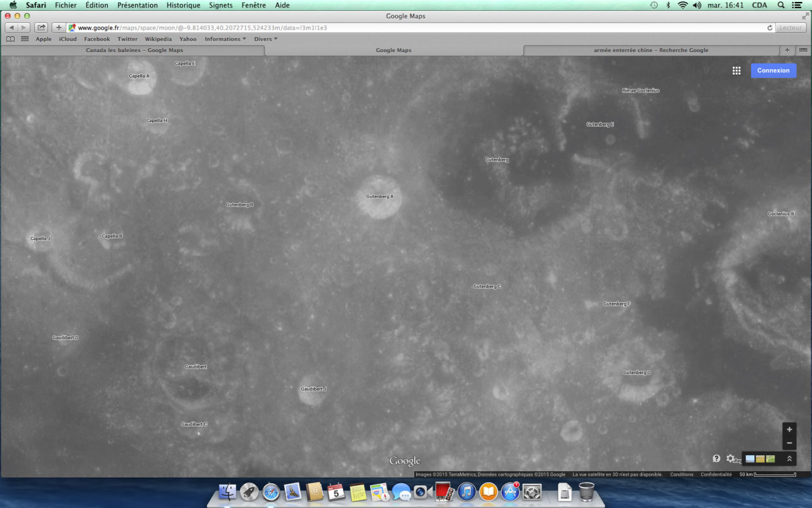The image size is (812, 508).
Task: Show the reading list book icon
Action: tap(10, 39)
